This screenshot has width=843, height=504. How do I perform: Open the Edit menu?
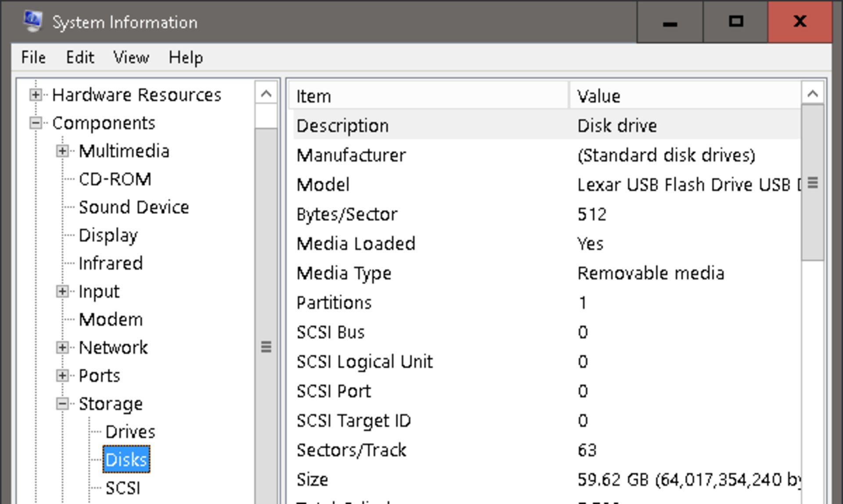point(80,57)
